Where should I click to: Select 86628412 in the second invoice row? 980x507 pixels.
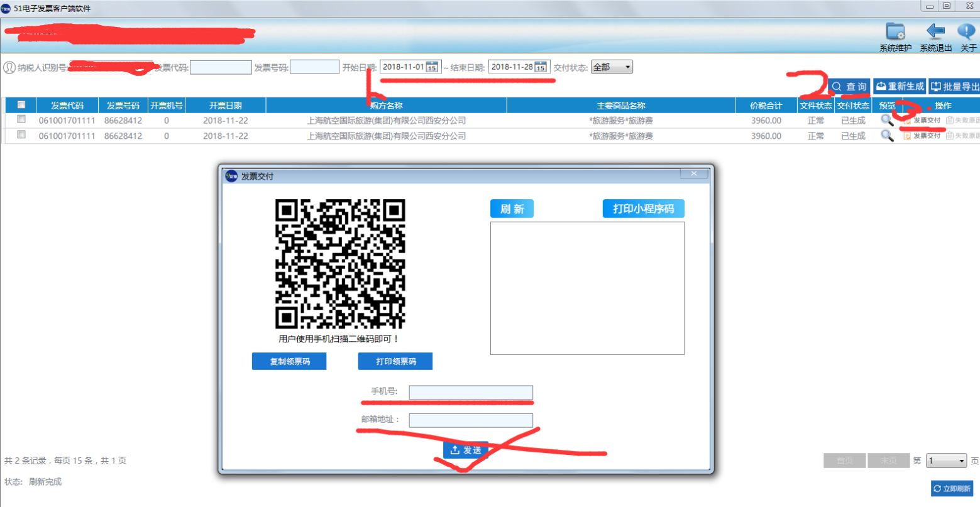point(123,136)
